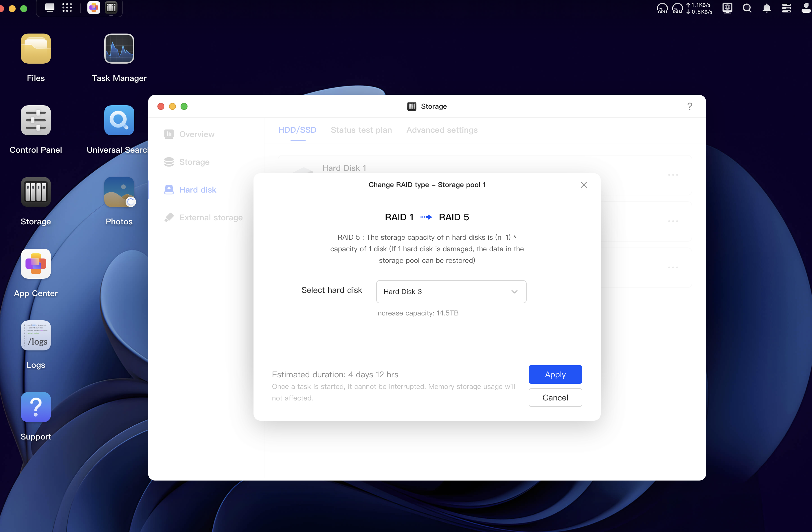812x532 pixels.
Task: Open the Files desktop icon
Action: (36, 49)
